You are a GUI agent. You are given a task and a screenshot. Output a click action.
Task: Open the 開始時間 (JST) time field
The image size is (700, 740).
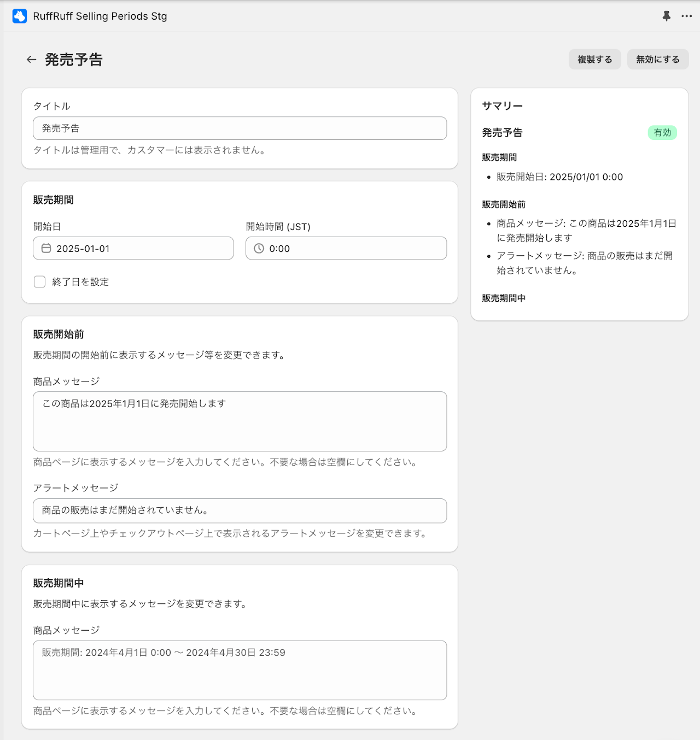tap(346, 248)
